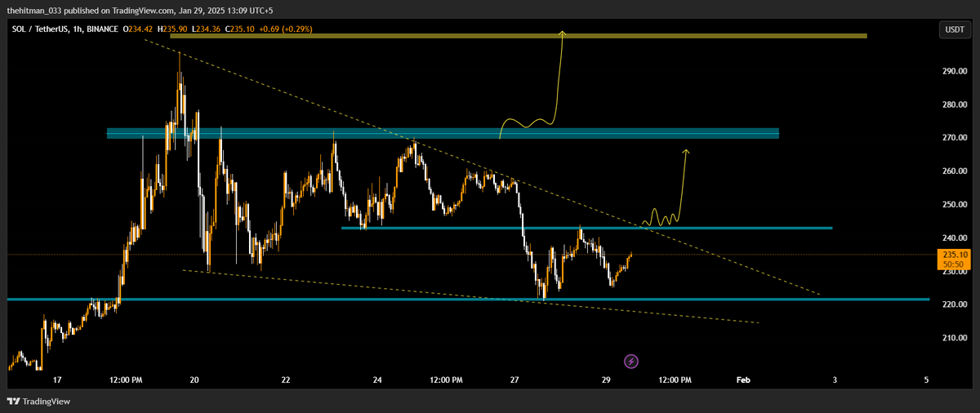Click the TradingView logo
980x413 pixels.
point(38,402)
